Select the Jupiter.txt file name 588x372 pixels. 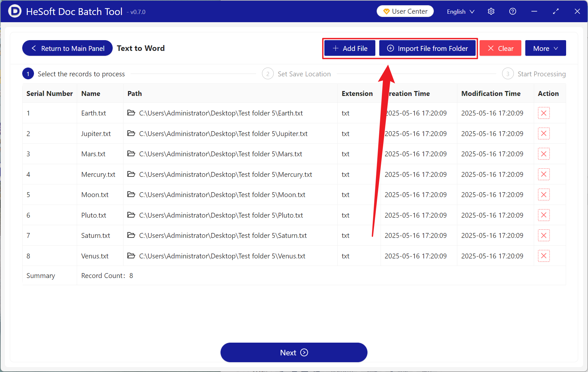(96, 134)
